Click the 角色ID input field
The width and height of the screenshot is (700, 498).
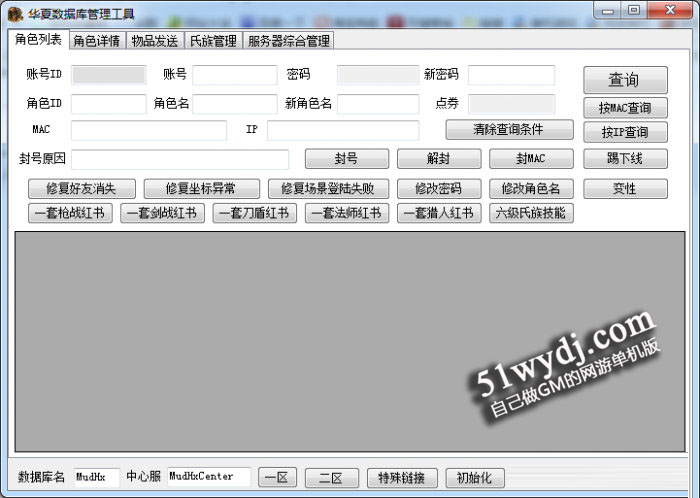108,104
